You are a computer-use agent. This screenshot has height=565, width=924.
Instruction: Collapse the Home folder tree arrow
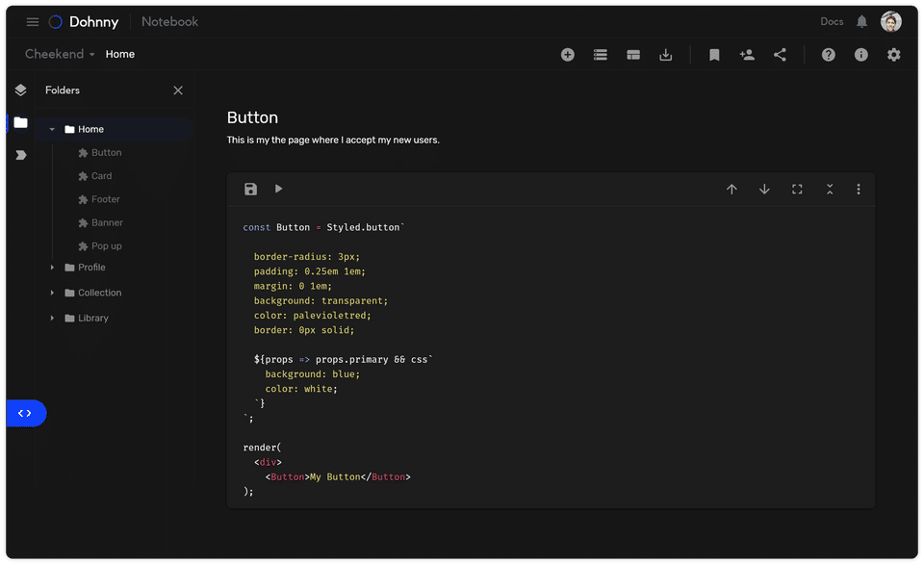click(x=53, y=129)
